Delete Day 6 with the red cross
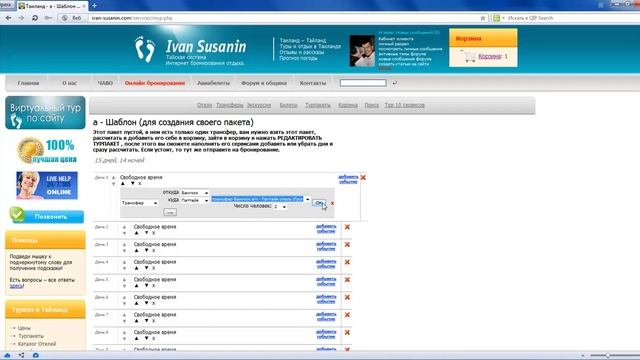640x360 pixels. point(347,297)
